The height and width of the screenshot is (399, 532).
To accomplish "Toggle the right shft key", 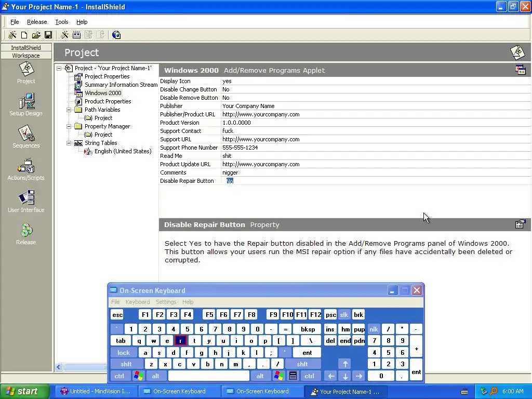I will (302, 364).
